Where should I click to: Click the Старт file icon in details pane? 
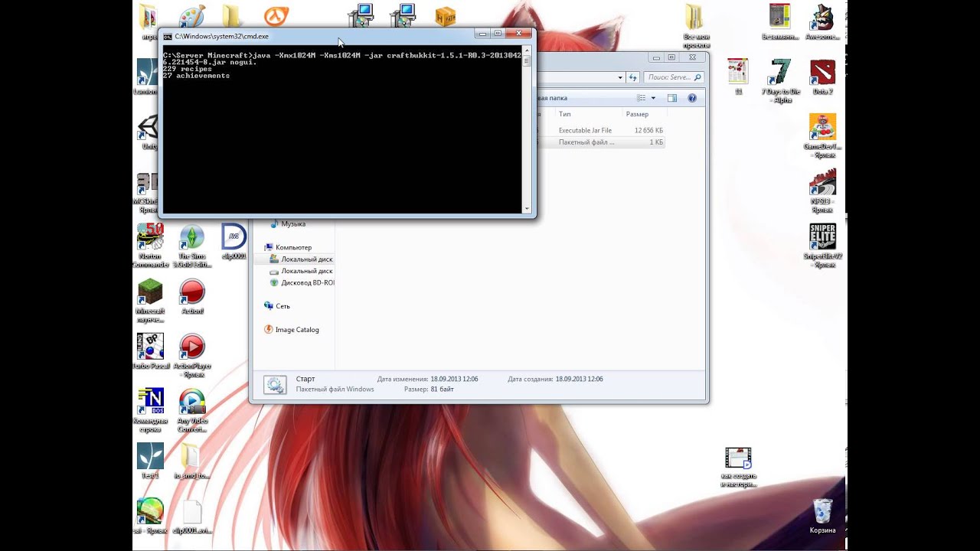(275, 385)
